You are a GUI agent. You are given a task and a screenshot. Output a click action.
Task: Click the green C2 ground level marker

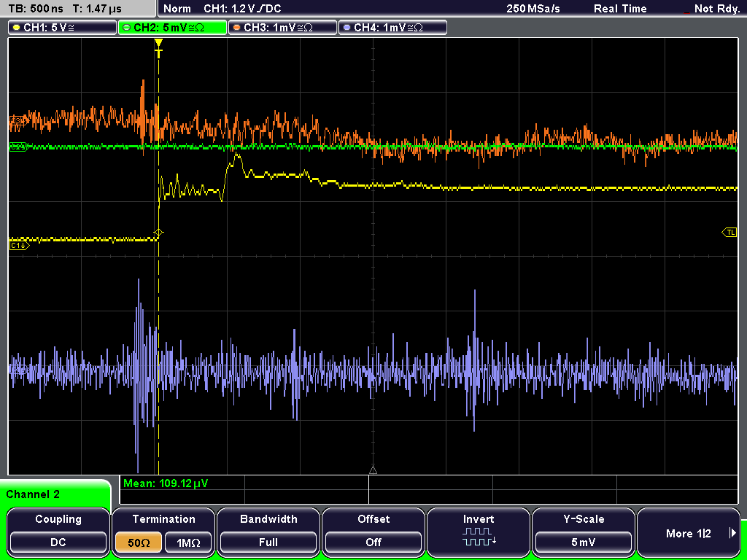[x=18, y=147]
